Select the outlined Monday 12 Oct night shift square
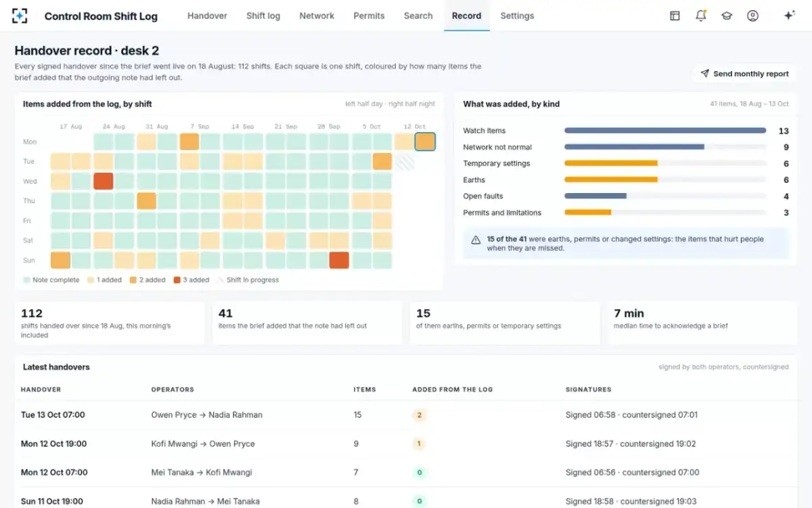Screen dimensions: 812x508 point(425,142)
